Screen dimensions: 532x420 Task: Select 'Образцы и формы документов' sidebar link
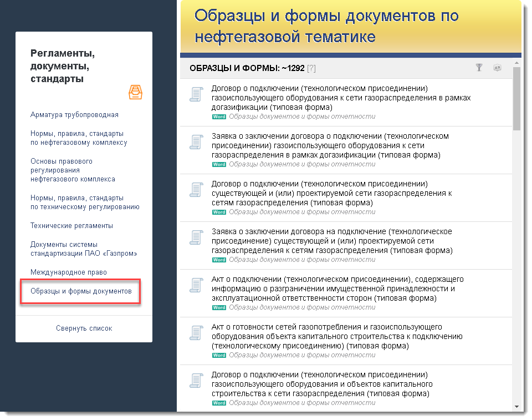coord(81,291)
